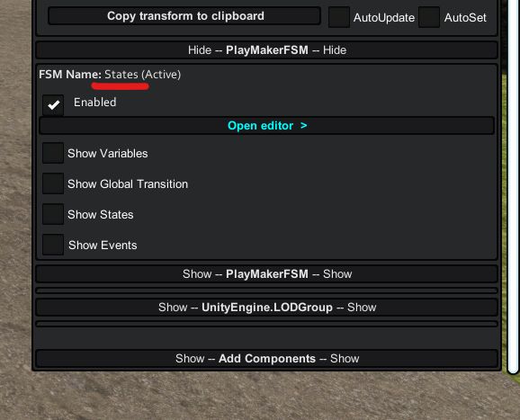This screenshot has height=420, width=520.
Task: Enable the AutoUpdate checkbox
Action: [x=339, y=17]
